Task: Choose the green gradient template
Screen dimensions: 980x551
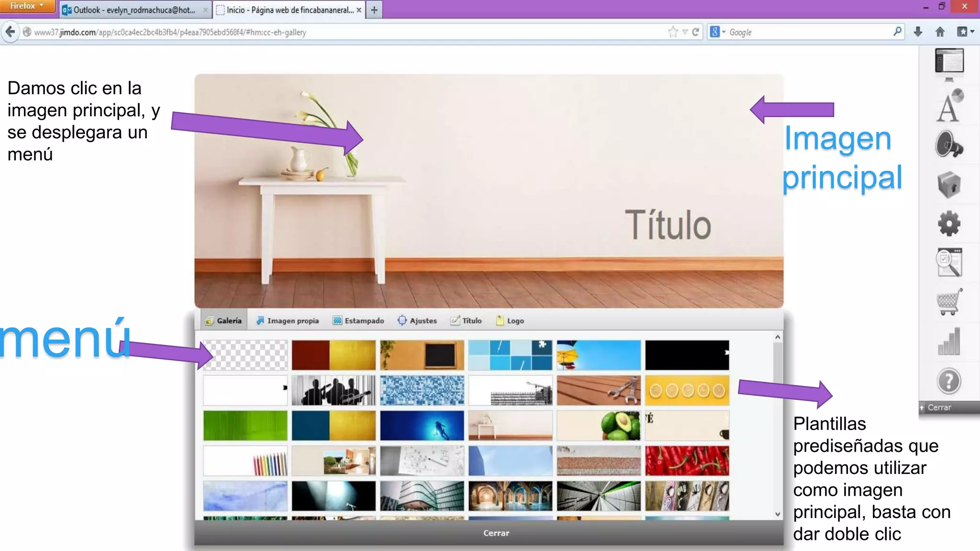Action: point(245,426)
